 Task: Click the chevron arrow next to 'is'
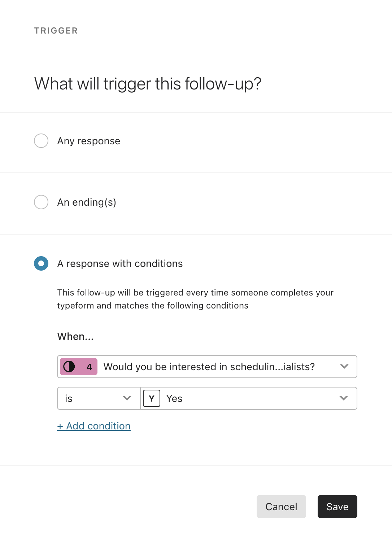(x=127, y=398)
